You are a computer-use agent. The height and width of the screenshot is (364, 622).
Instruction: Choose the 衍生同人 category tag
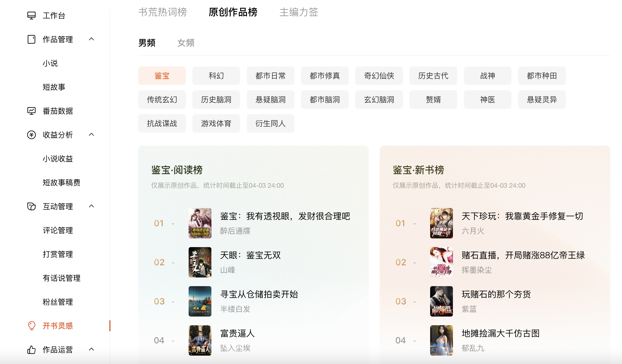coord(270,123)
